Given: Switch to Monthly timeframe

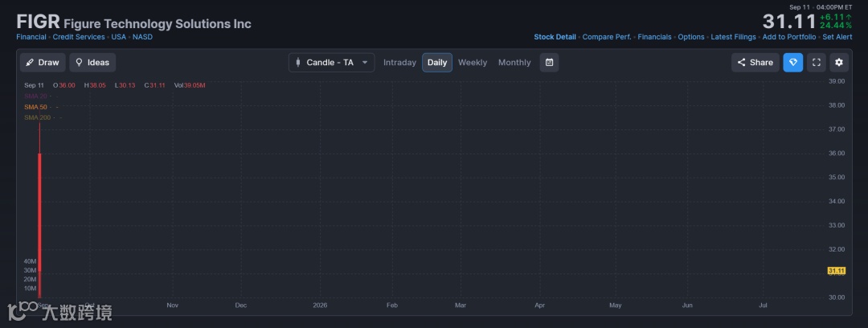Looking at the screenshot, I should point(514,63).
